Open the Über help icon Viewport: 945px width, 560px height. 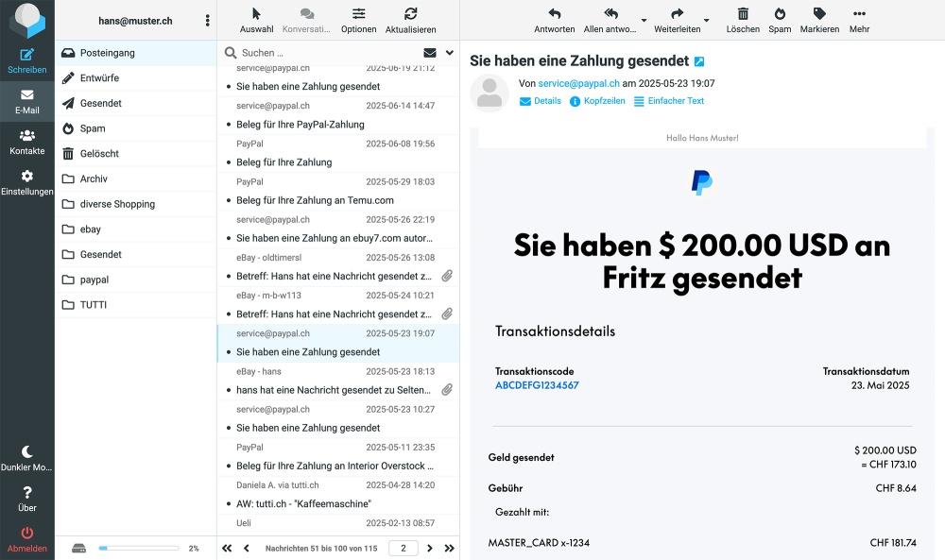click(27, 499)
